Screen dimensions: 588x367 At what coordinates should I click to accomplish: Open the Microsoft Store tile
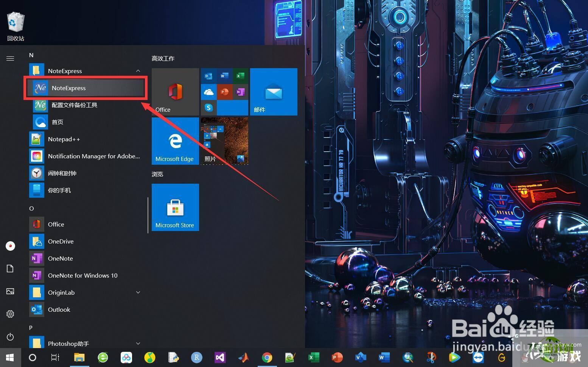[175, 207]
